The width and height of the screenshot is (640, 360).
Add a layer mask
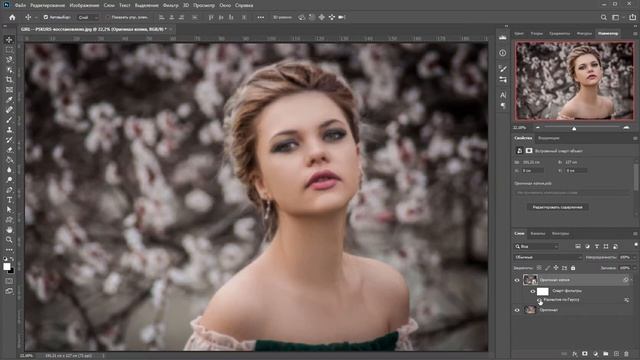585,354
